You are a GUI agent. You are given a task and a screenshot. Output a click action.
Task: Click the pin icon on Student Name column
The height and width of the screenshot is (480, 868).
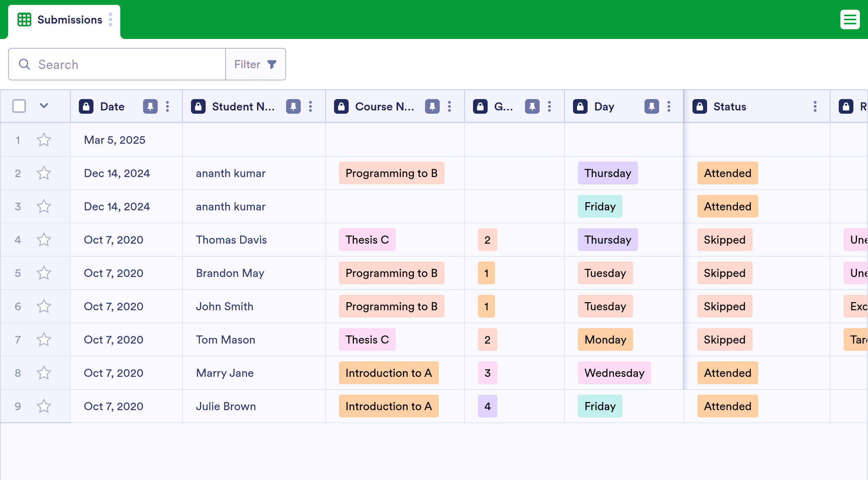[293, 106]
